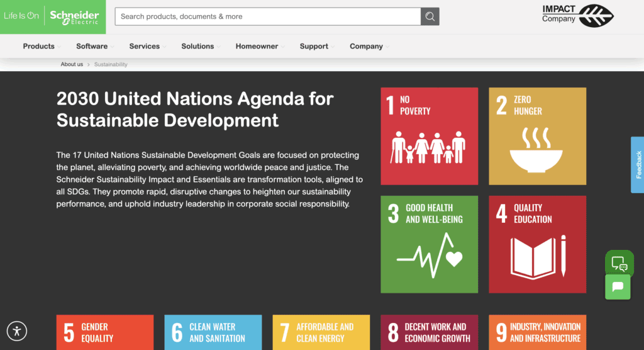Click into the search products field

tap(267, 17)
